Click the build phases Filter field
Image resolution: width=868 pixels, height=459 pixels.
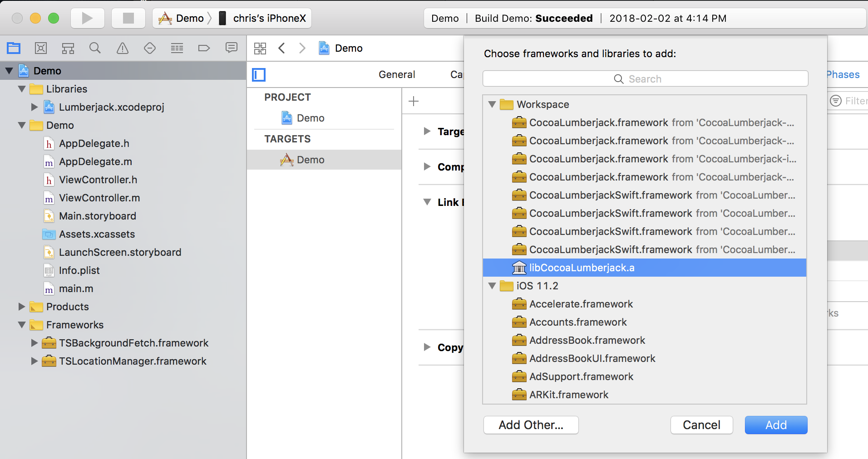pos(848,101)
